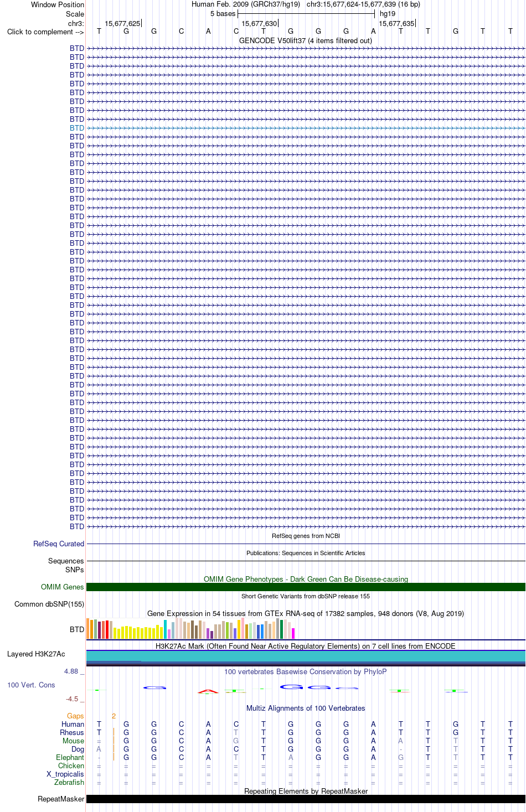This screenshot has height=812, width=526.
Task: Click 'Human Feb. 2009 (GRCh37/hg19)' title
Action: [x=246, y=4]
